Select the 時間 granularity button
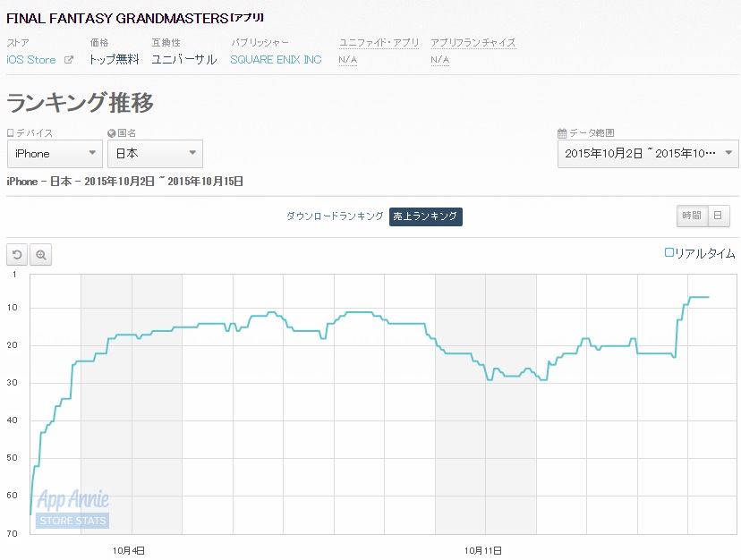The height and width of the screenshot is (560, 741). (692, 216)
